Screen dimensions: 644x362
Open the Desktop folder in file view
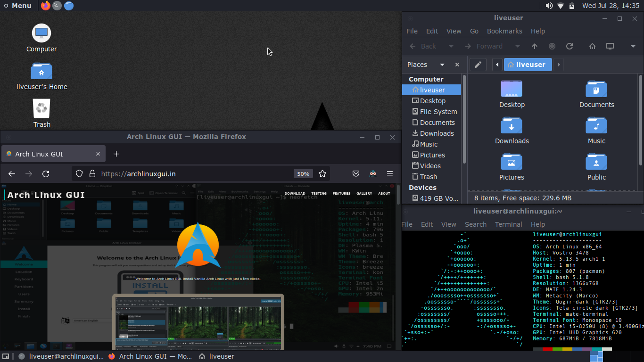coord(512,94)
